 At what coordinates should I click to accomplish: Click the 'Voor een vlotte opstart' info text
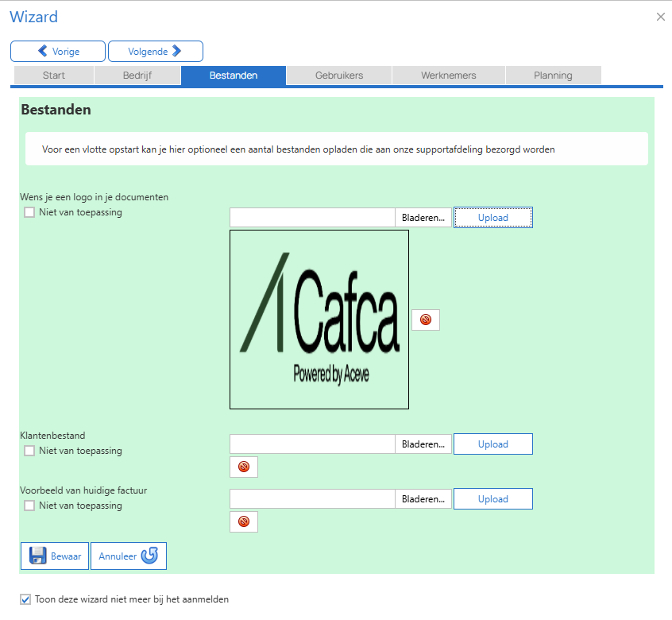[x=299, y=149]
